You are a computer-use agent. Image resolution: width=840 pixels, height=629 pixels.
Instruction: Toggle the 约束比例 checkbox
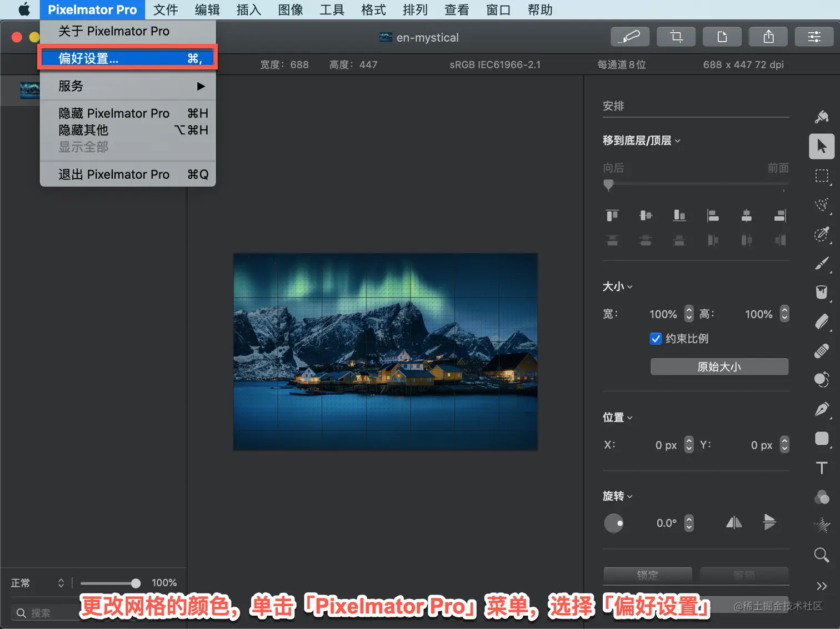tap(656, 339)
